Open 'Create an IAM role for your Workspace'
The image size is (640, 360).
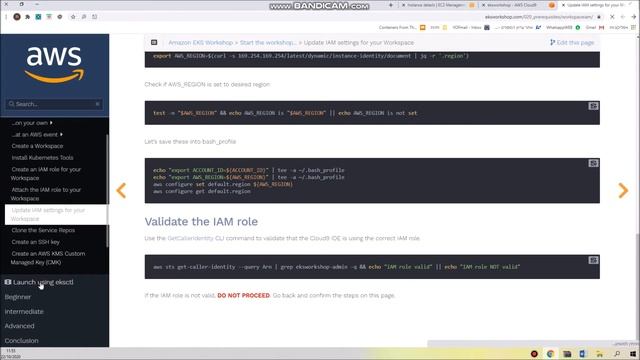(46, 173)
